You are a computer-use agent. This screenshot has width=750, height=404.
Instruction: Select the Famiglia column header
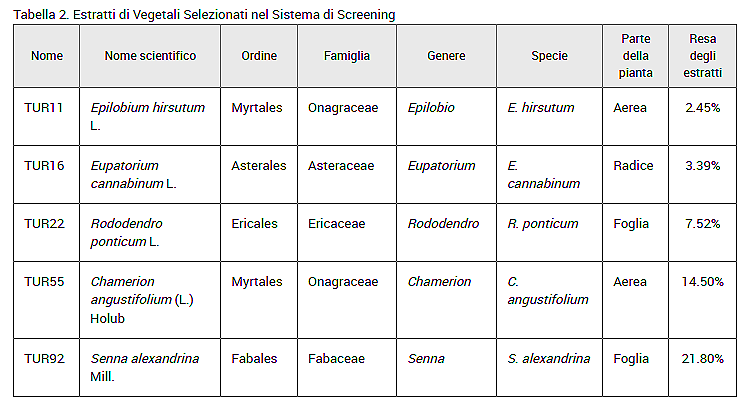coord(347,56)
